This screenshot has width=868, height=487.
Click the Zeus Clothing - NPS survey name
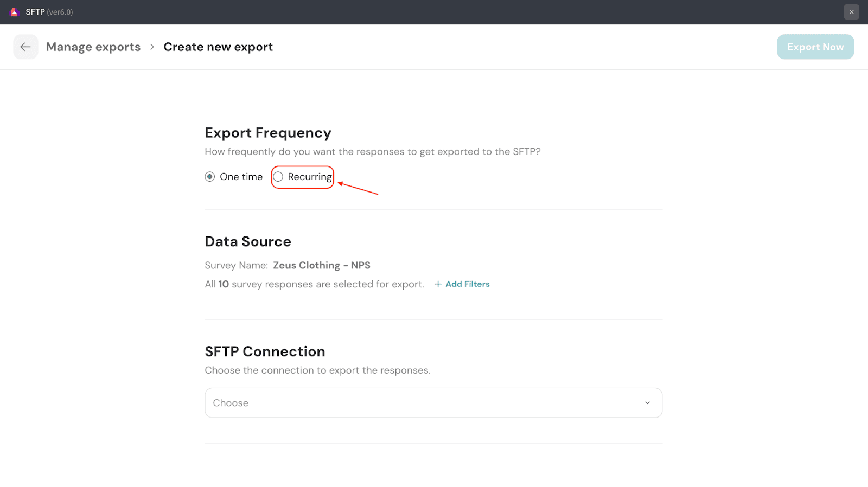321,265
